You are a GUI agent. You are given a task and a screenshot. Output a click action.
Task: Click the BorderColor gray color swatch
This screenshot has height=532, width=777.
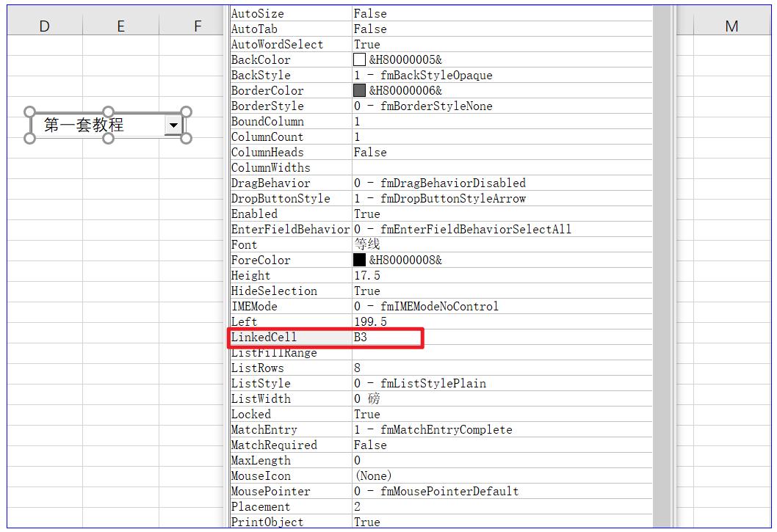[359, 91]
